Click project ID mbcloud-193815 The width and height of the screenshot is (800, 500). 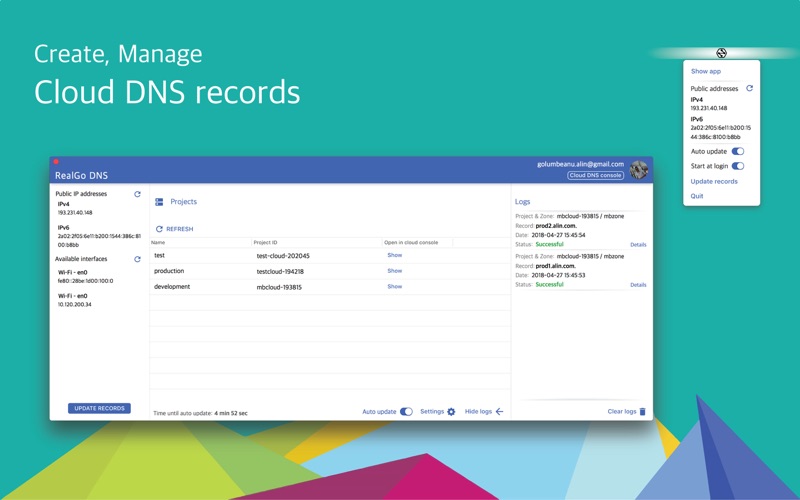click(279, 287)
